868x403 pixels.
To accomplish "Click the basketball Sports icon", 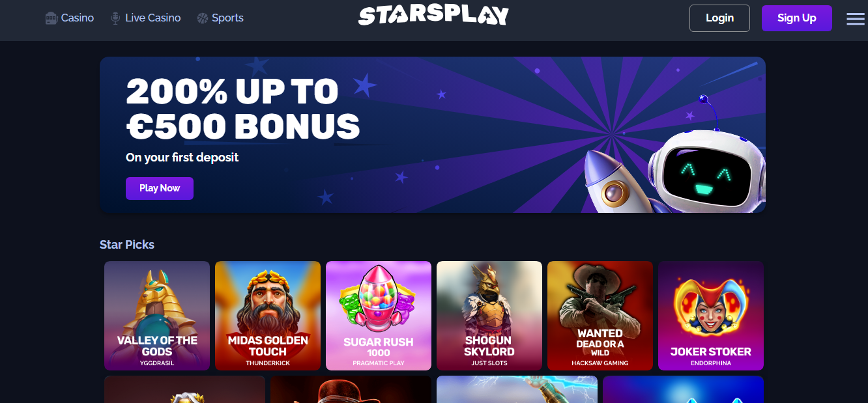I will point(203,18).
